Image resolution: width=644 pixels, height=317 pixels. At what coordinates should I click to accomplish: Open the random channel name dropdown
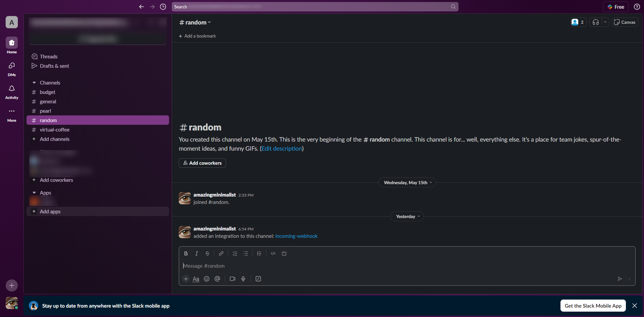[195, 22]
